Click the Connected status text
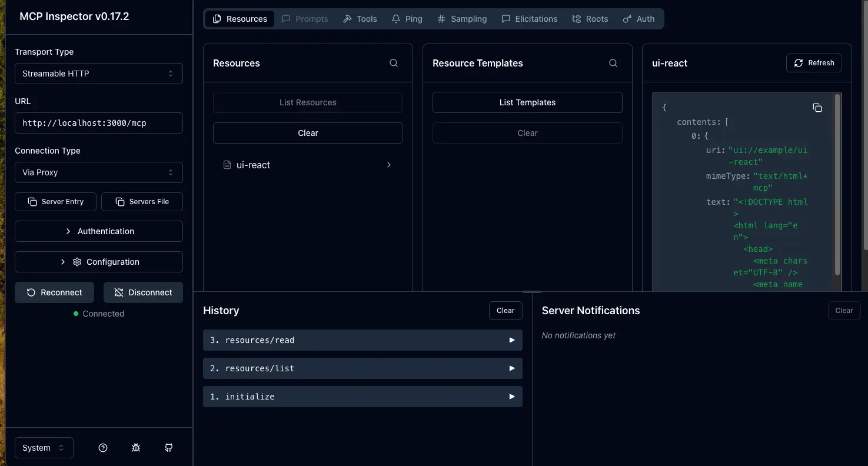 (x=104, y=314)
